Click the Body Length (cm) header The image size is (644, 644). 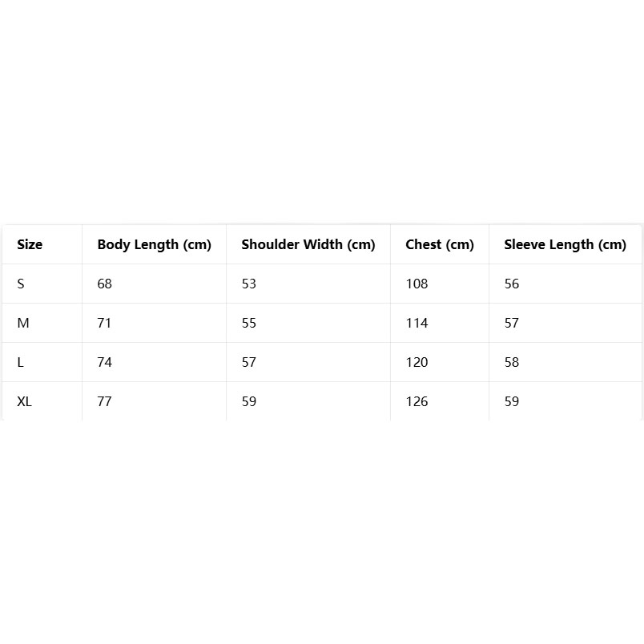point(154,244)
